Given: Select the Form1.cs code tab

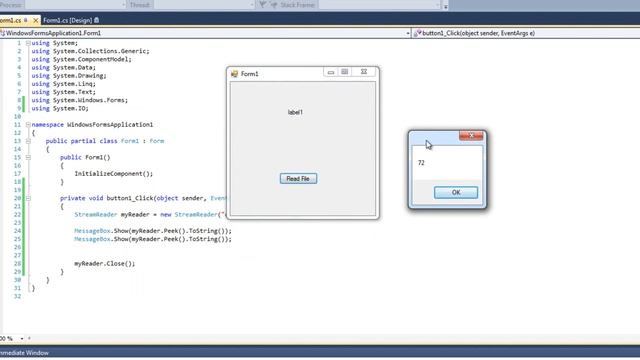Looking at the screenshot, I should click(x=10, y=20).
